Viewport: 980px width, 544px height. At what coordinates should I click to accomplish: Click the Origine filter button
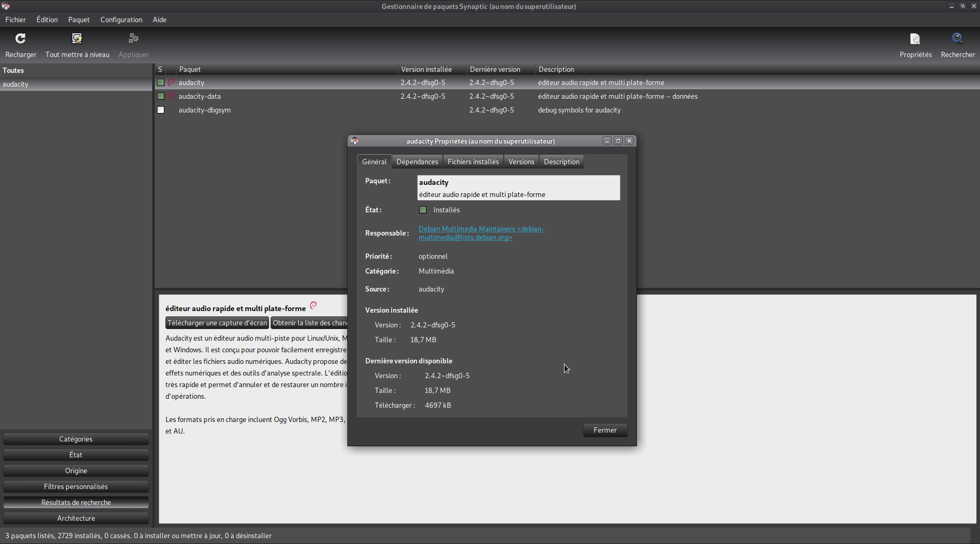tap(76, 471)
